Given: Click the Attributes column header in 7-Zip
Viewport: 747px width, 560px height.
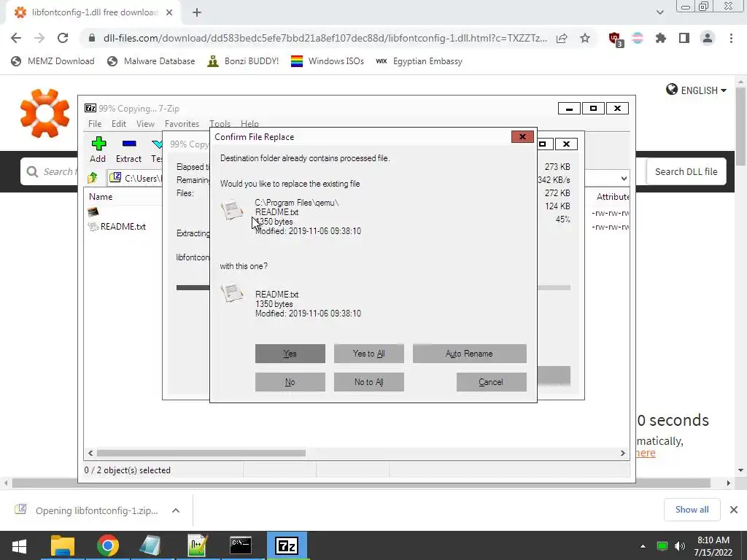Looking at the screenshot, I should coord(613,197).
